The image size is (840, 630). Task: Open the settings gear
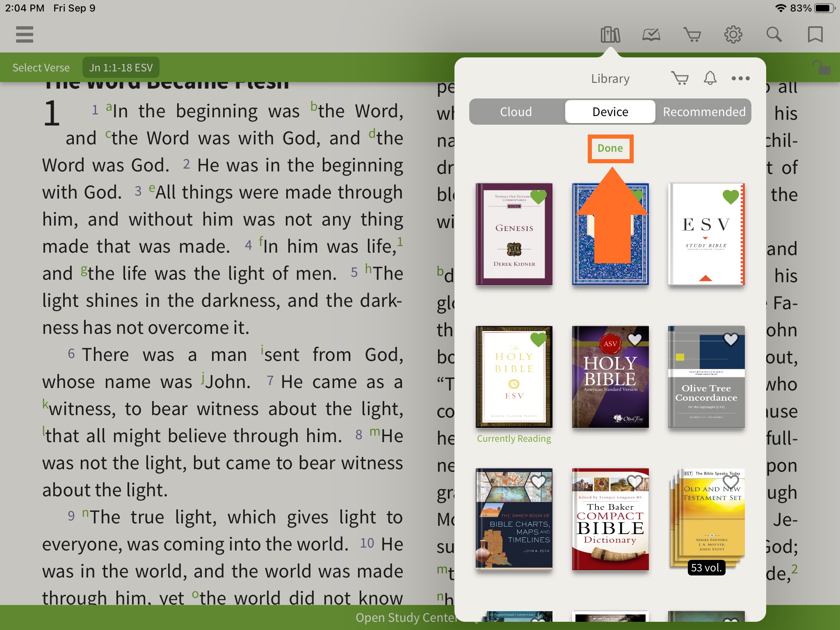tap(733, 34)
